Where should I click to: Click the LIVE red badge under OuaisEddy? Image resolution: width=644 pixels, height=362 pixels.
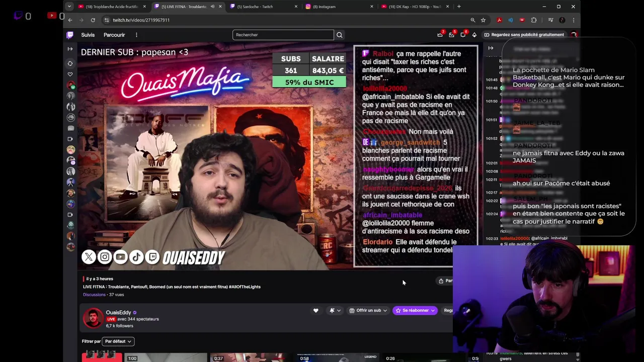(x=111, y=319)
